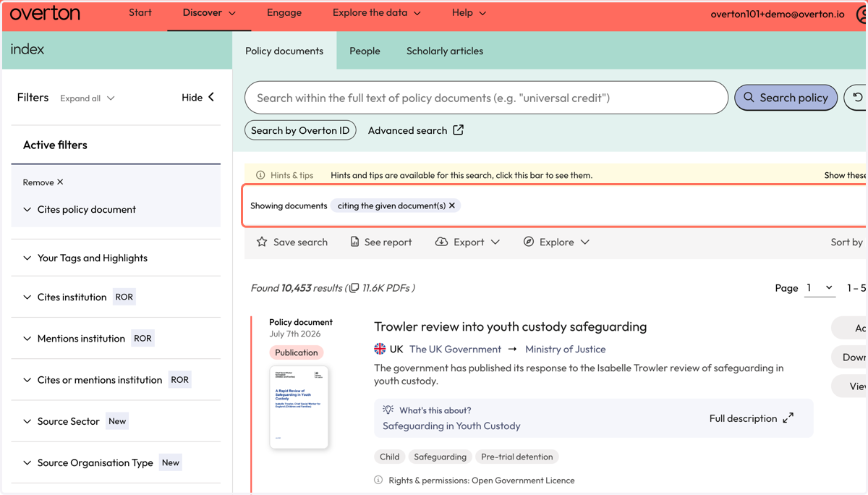Go to Engage in top navigation
This screenshot has height=495, width=868.
[284, 12]
